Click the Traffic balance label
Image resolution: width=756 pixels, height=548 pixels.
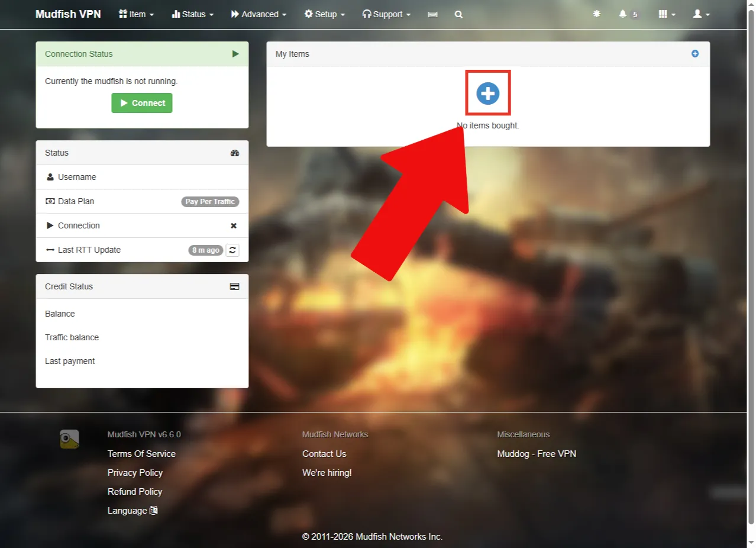point(72,337)
